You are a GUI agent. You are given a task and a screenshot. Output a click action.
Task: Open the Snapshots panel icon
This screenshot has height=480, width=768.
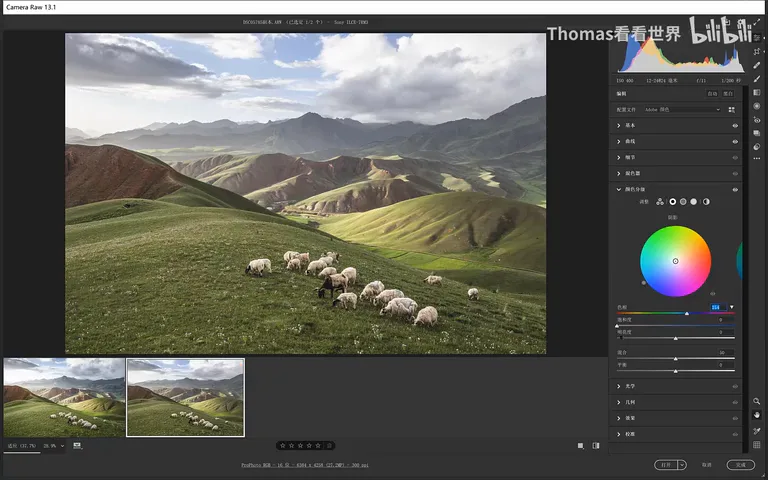click(x=757, y=133)
